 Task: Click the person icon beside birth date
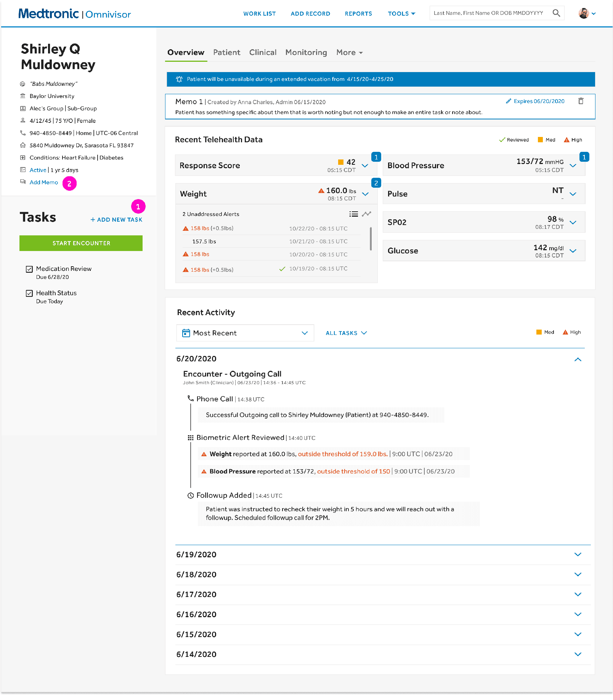tap(23, 121)
